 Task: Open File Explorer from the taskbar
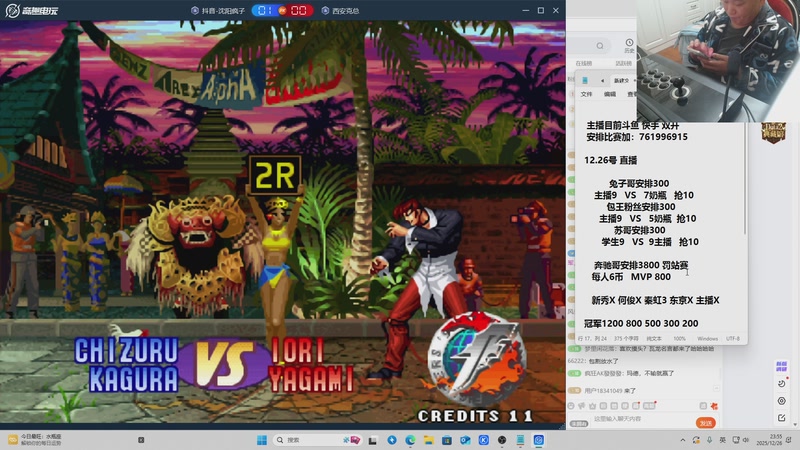[429, 440]
